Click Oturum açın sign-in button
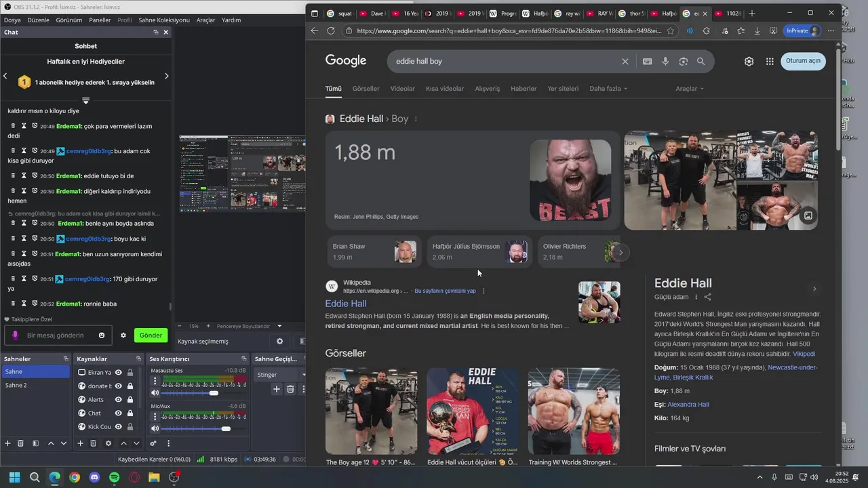 click(803, 61)
